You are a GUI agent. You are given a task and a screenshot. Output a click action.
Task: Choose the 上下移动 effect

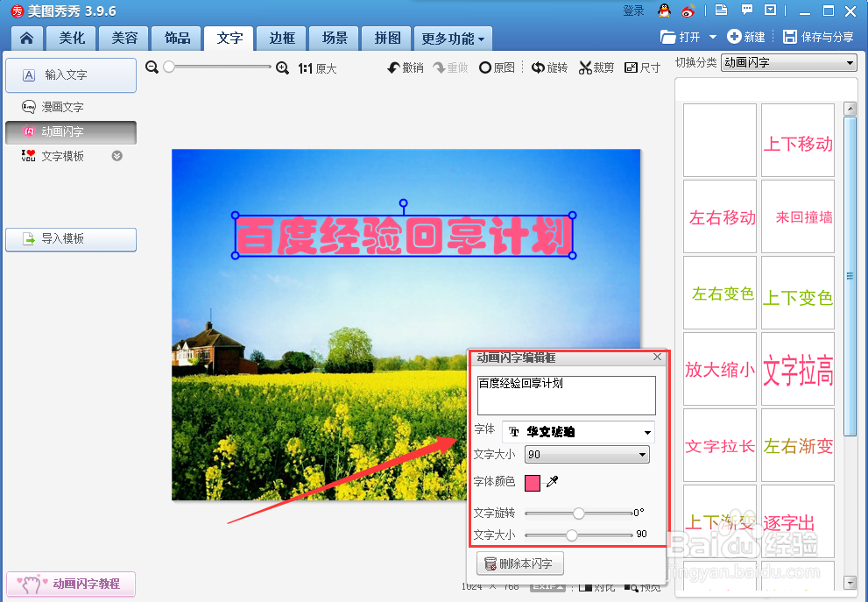798,140
